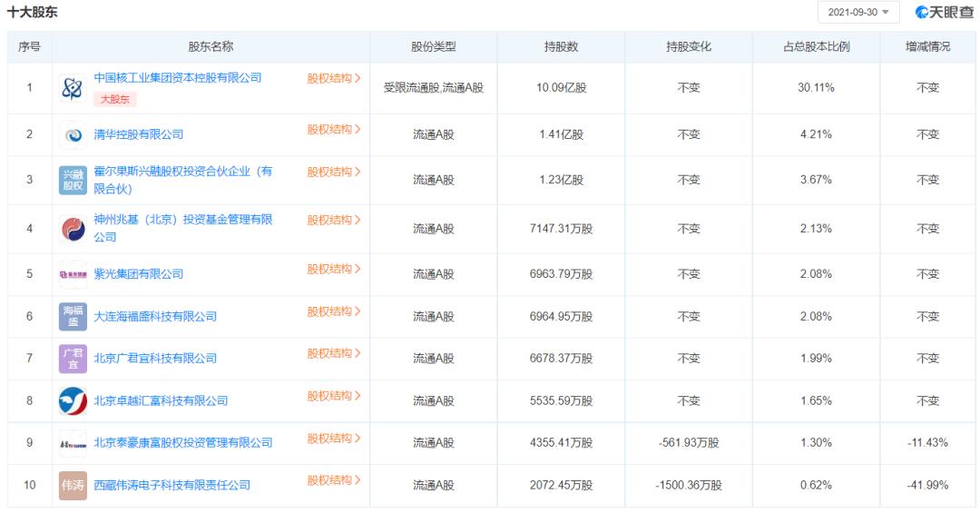
Task: Click the 占总股本比例 column header
Action: tap(816, 47)
